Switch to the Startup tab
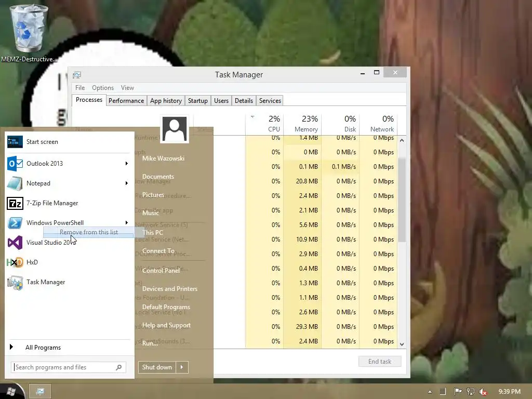The image size is (532, 399). (198, 101)
